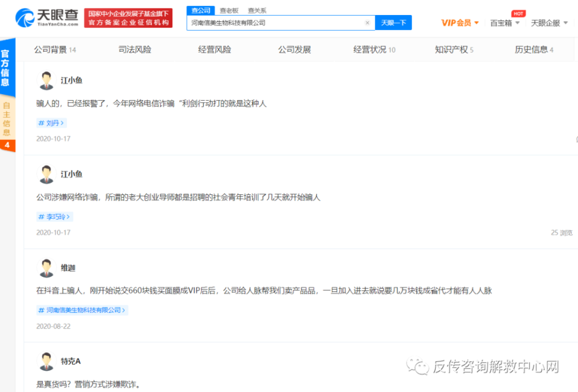
Task: Click the red 官方备案企业征信机构 banner
Action: click(128, 18)
